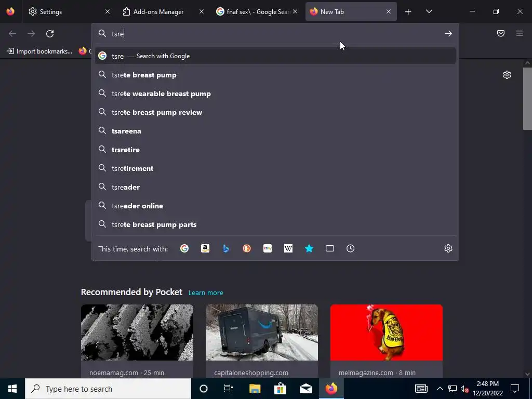532x399 pixels.
Task: Switch to the Add-ons Manager tab
Action: click(164, 11)
